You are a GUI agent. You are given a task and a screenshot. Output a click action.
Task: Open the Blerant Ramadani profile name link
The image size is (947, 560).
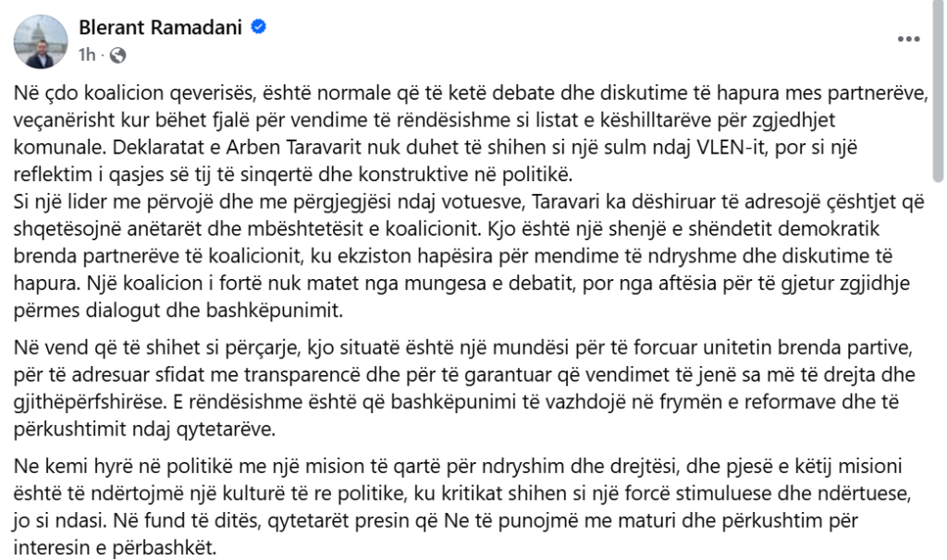[x=160, y=27]
